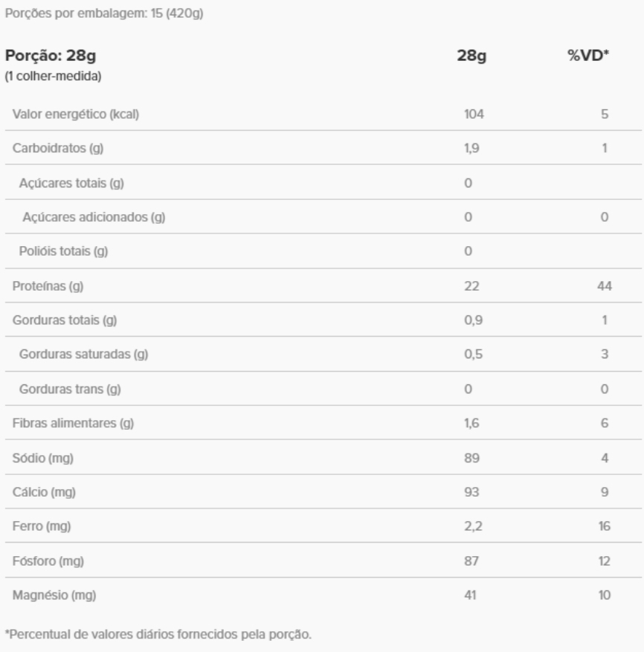Select the 'Fibras alimentares (g)' label
Viewport: 644px width, 652px height.
(73, 423)
